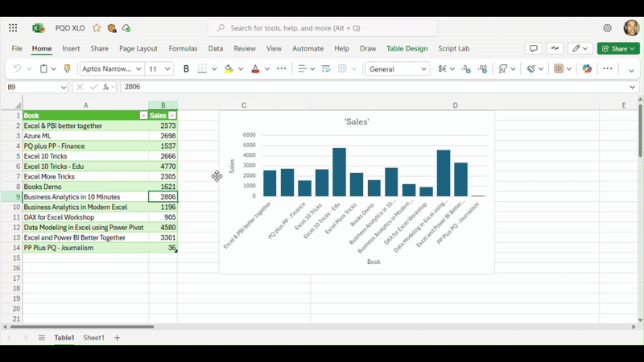Open the Comments pane icon

click(533, 48)
